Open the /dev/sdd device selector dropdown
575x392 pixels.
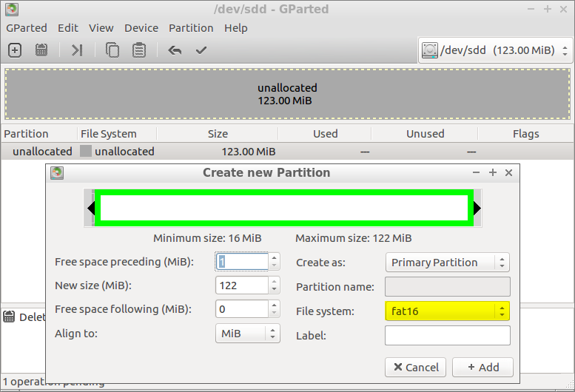point(495,50)
